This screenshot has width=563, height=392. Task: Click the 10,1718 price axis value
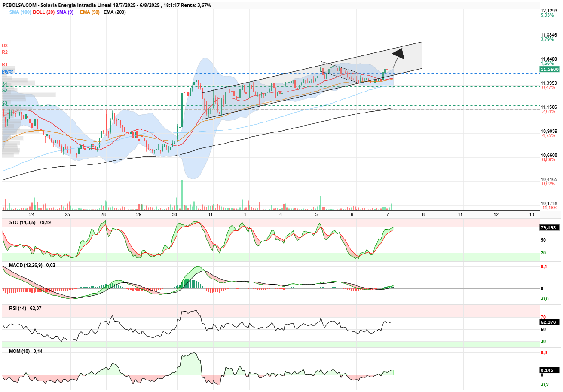549,203
